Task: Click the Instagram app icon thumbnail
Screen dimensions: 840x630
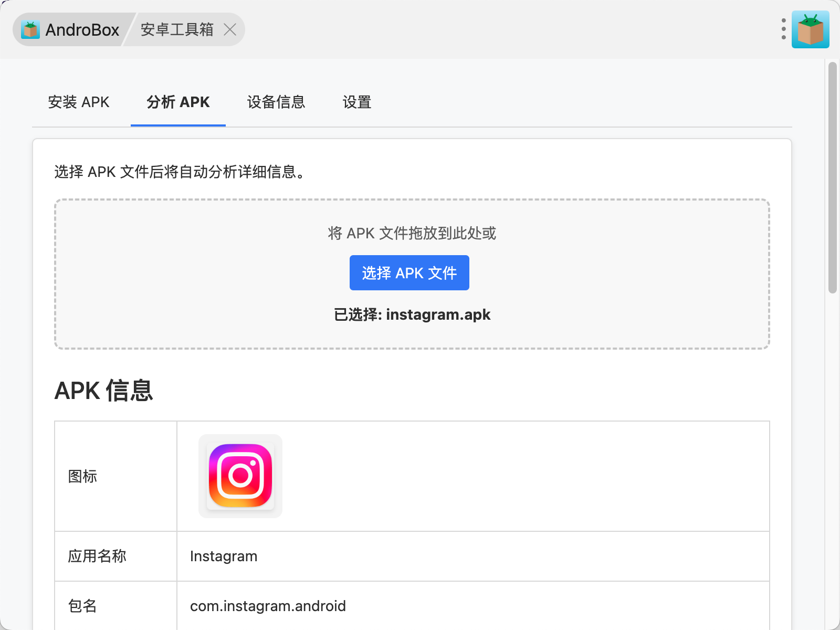Action: pyautogui.click(x=240, y=476)
